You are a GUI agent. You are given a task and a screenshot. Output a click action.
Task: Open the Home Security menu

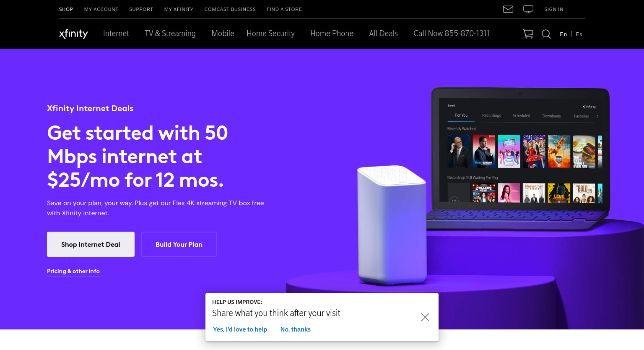[270, 34]
